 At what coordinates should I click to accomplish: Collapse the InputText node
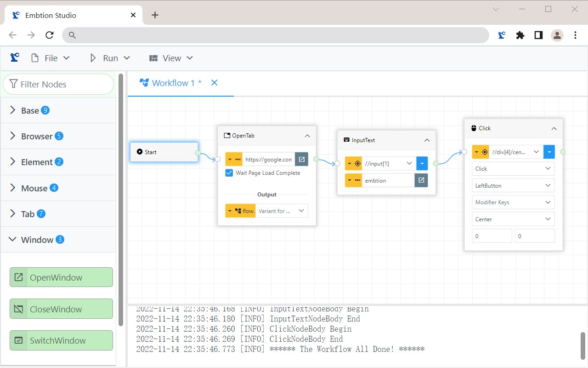[x=427, y=140]
